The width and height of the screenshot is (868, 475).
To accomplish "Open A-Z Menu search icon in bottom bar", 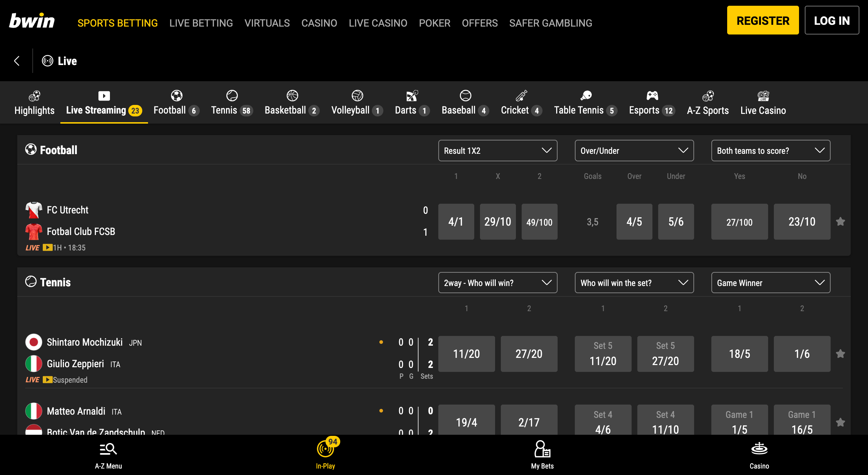I will point(108,449).
